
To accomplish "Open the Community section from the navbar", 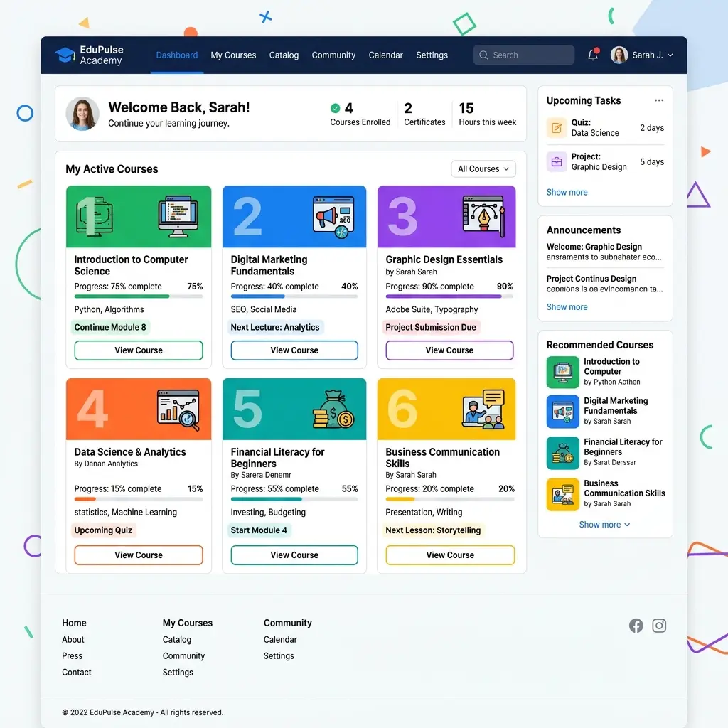I will click(333, 55).
